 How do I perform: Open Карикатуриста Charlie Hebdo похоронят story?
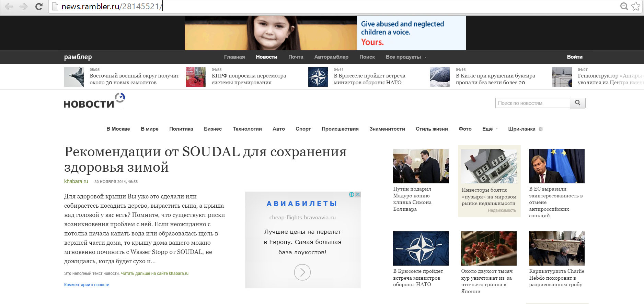556,278
